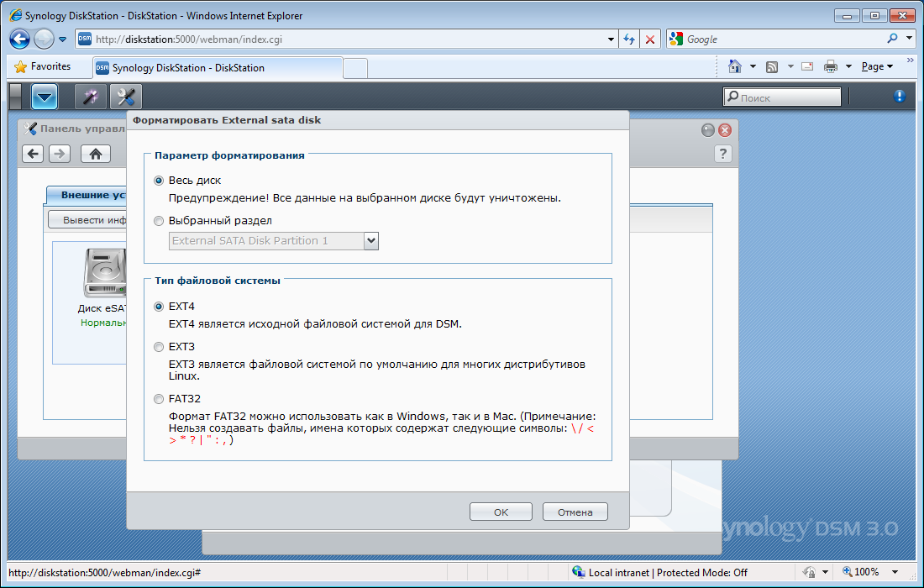Screen dimensions: 924x588
Task: Click the Read Mail icon
Action: pyautogui.click(x=807, y=66)
